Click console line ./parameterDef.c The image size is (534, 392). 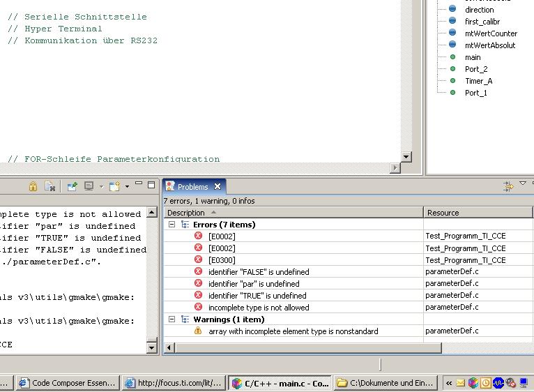[51, 262]
